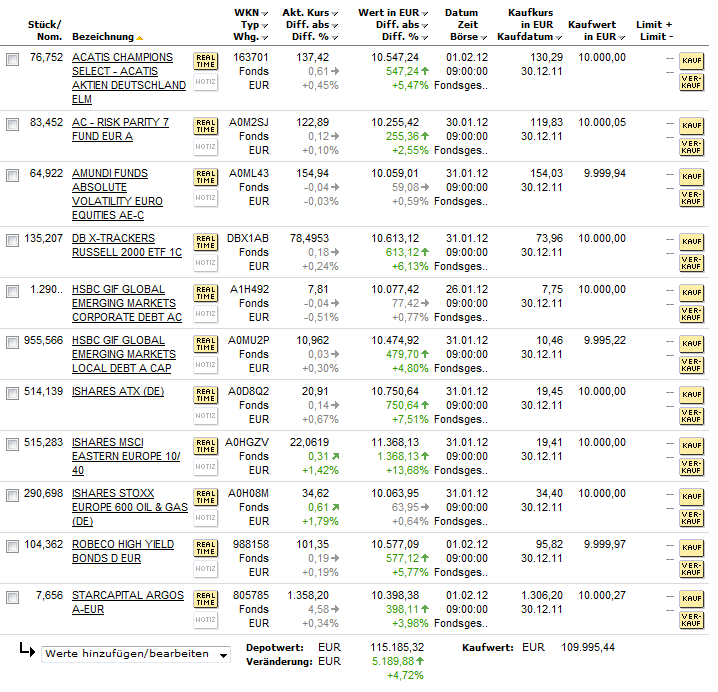Add a Notiz to STARCAPITAL ARGOS A-EUR

click(206, 620)
